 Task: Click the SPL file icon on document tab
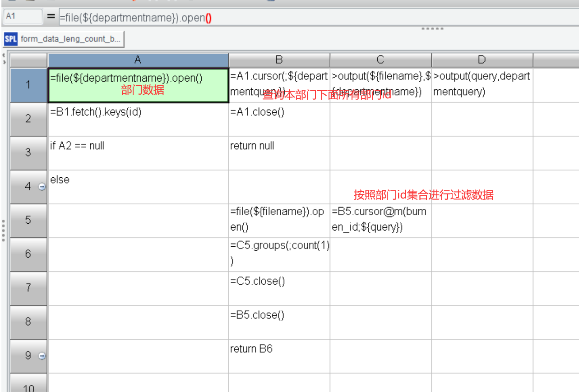(11, 39)
